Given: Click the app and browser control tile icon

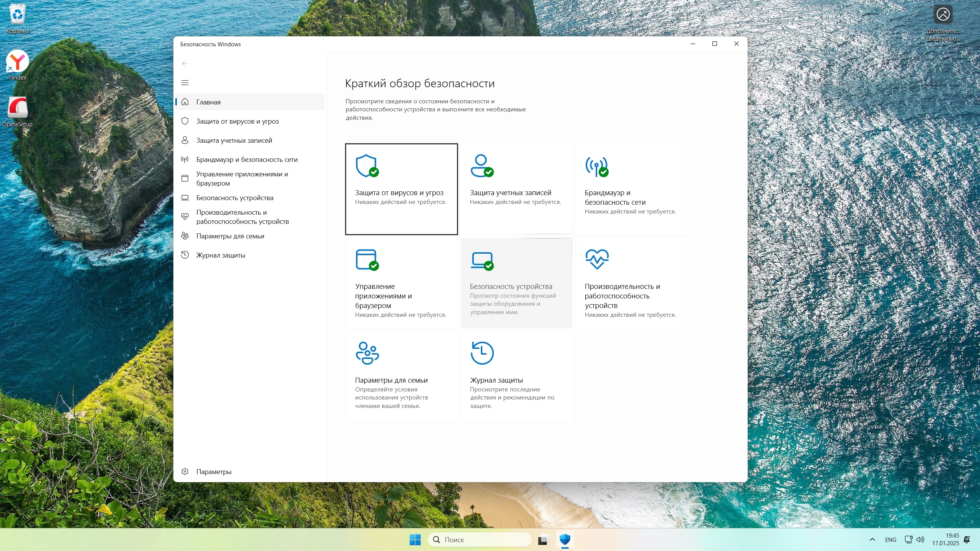Looking at the screenshot, I should pyautogui.click(x=367, y=260).
